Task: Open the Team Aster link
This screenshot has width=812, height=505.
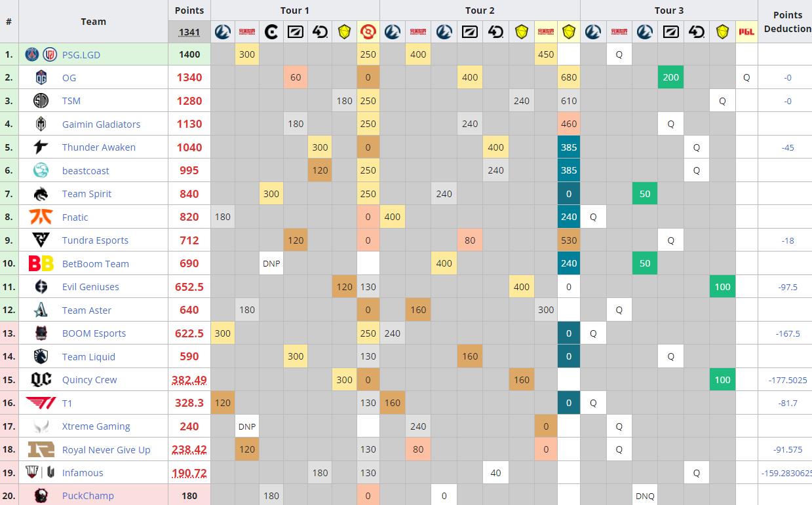Action: (87, 310)
